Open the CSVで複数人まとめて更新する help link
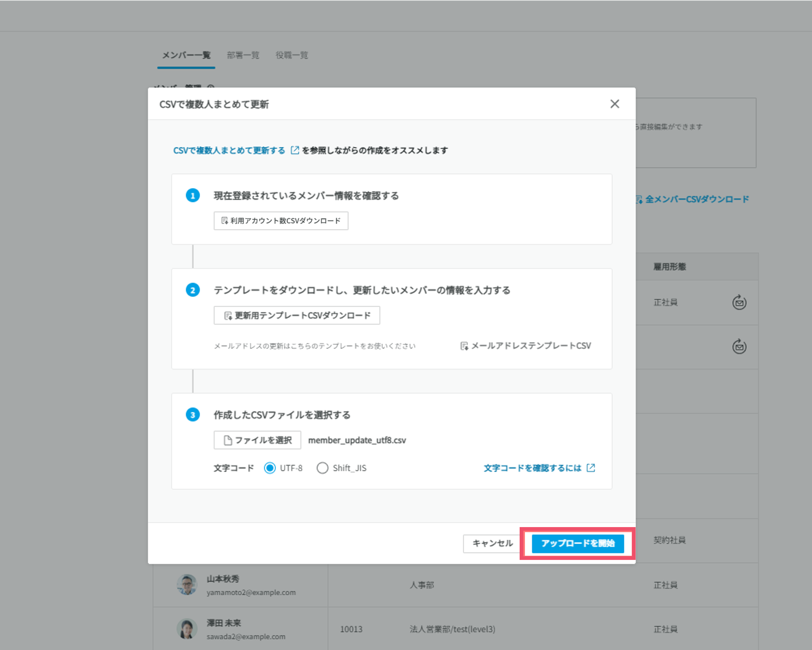The width and height of the screenshot is (812, 650). point(229,150)
